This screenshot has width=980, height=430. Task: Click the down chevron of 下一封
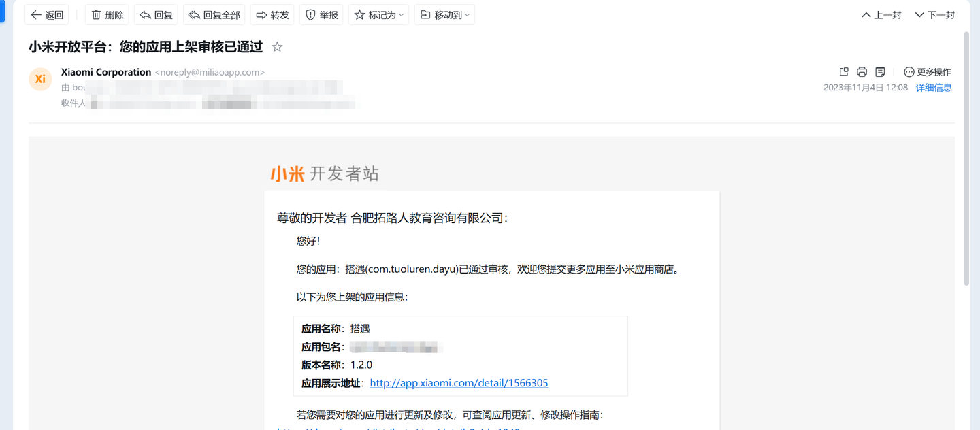click(919, 15)
